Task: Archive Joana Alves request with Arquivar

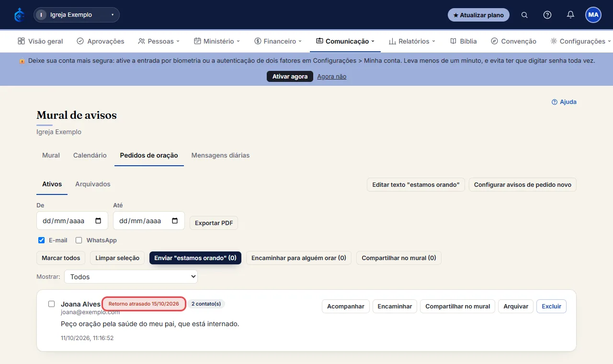Action: point(516,307)
